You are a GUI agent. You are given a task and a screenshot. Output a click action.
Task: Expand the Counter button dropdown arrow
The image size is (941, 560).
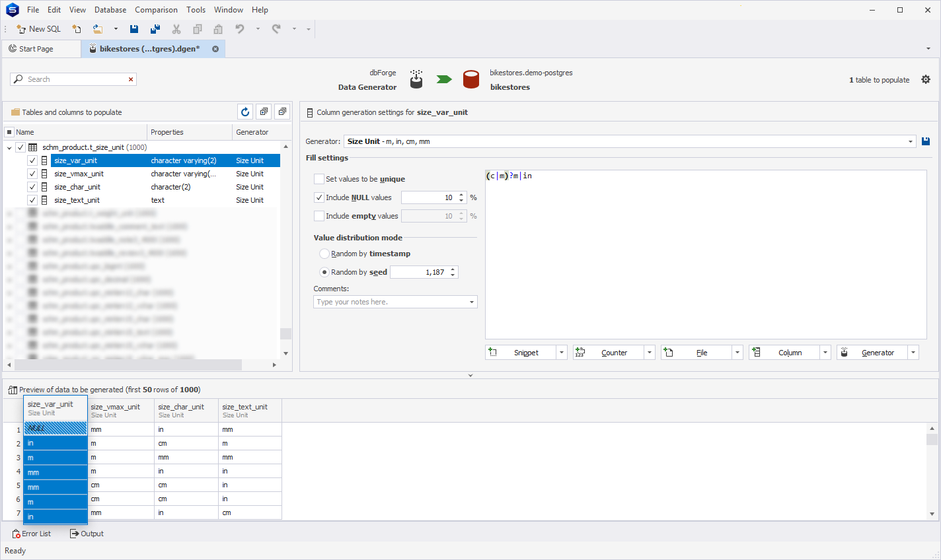coord(650,353)
